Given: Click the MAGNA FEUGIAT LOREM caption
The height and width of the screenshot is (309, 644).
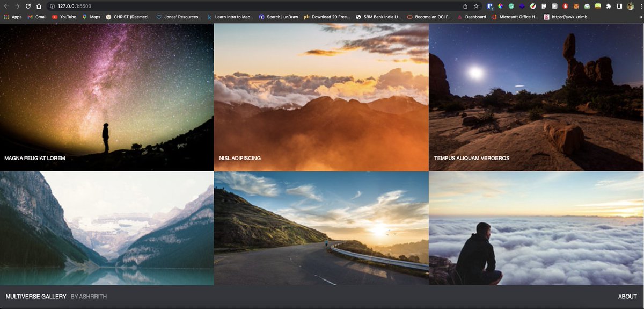Looking at the screenshot, I should pos(35,159).
